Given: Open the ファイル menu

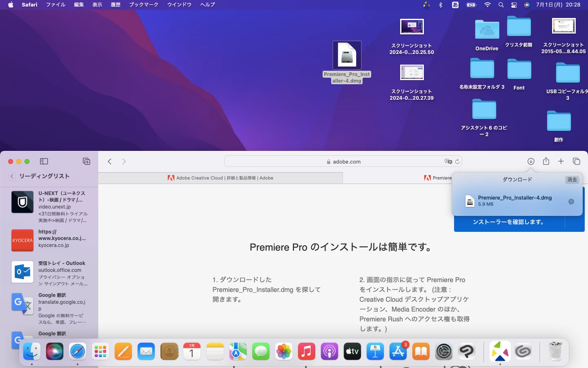Looking at the screenshot, I should 56,4.
